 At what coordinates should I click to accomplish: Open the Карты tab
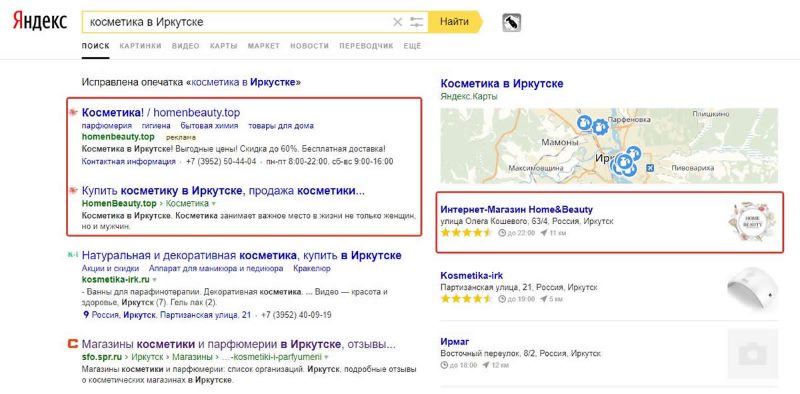point(223,46)
